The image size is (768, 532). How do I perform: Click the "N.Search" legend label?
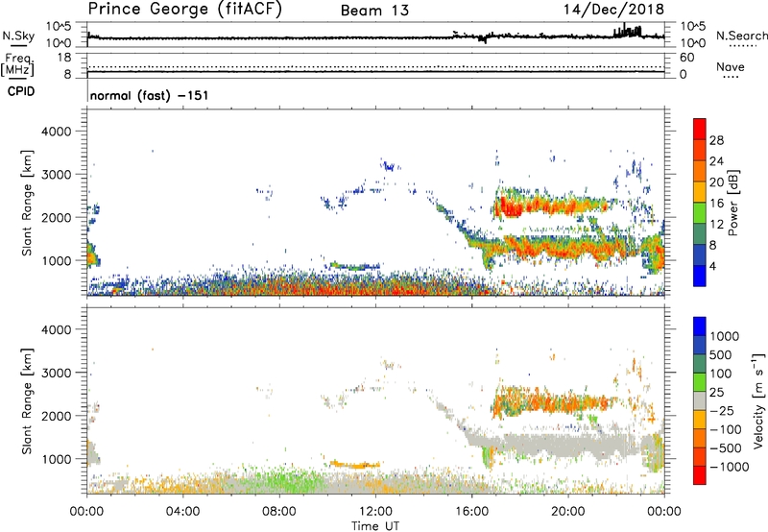click(742, 36)
